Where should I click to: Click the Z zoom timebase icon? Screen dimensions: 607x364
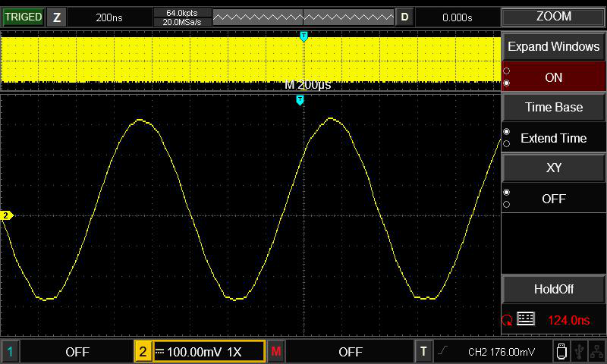(x=56, y=17)
